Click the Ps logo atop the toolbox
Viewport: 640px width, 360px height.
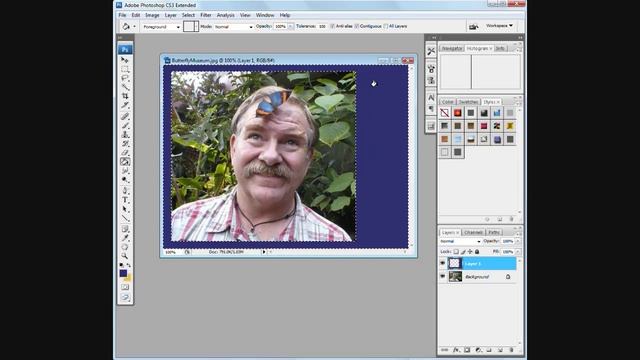pyautogui.click(x=125, y=49)
